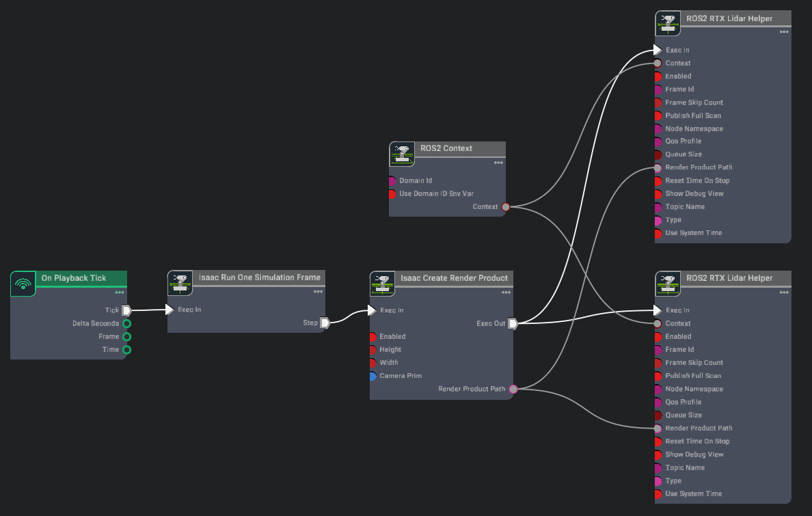
Task: Click Type port on bottom Lidar Helper
Action: click(x=658, y=480)
